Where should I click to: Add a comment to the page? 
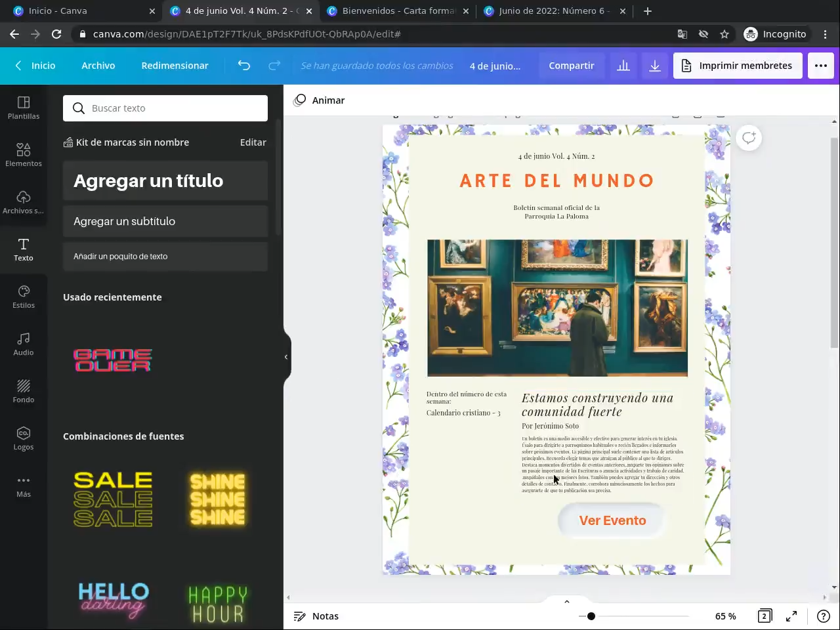point(749,138)
